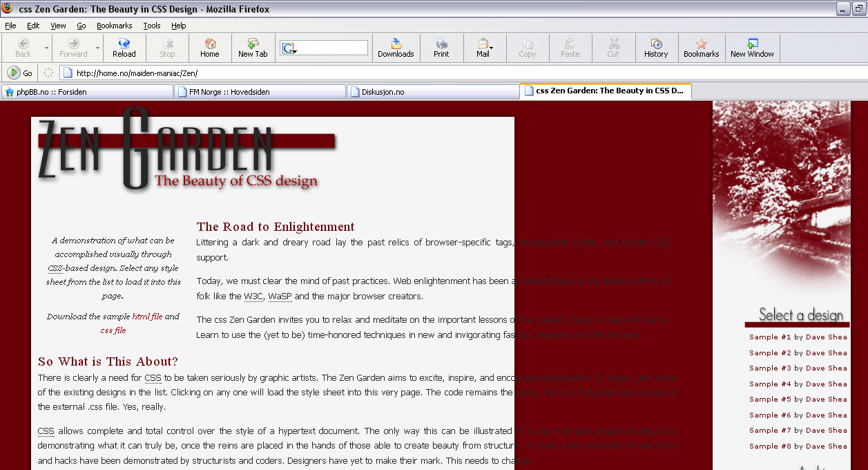The image size is (868, 470).
Task: Open the Mail toolbar button
Action: coord(483,48)
